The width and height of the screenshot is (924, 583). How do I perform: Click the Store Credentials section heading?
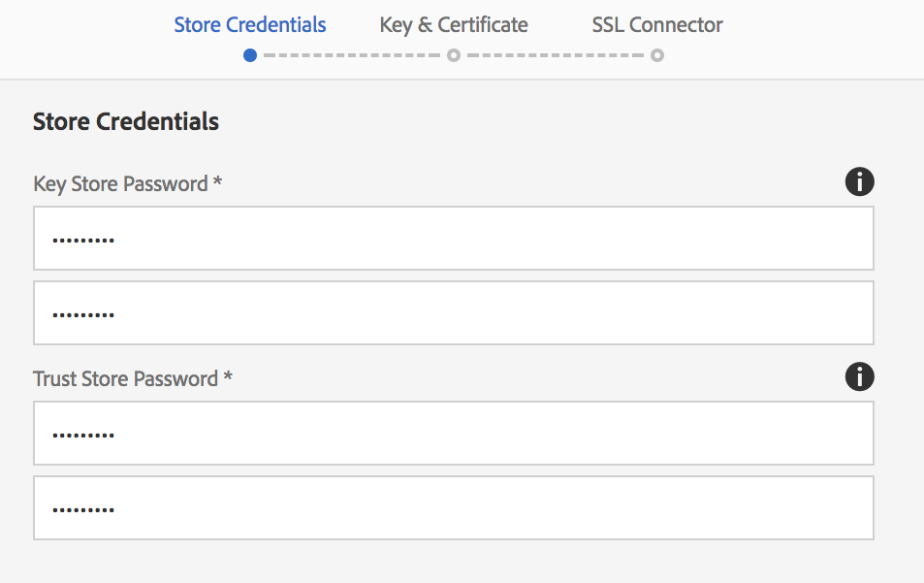125,121
